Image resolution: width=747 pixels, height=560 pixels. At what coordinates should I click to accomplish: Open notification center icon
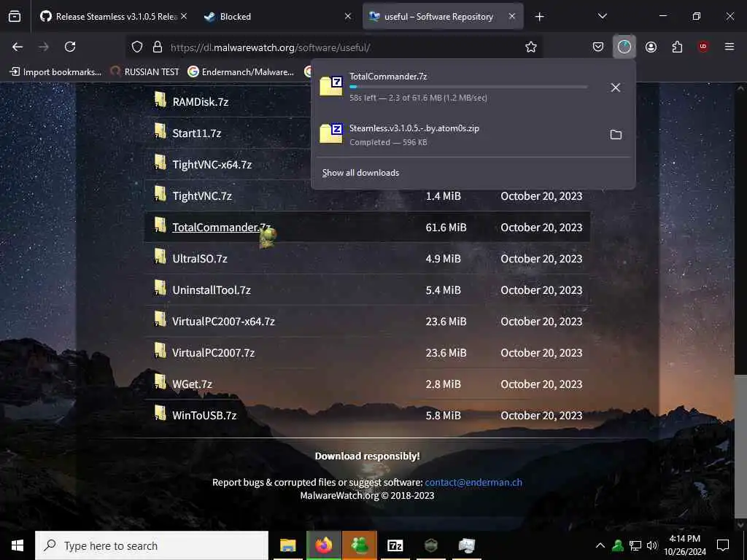point(723,545)
